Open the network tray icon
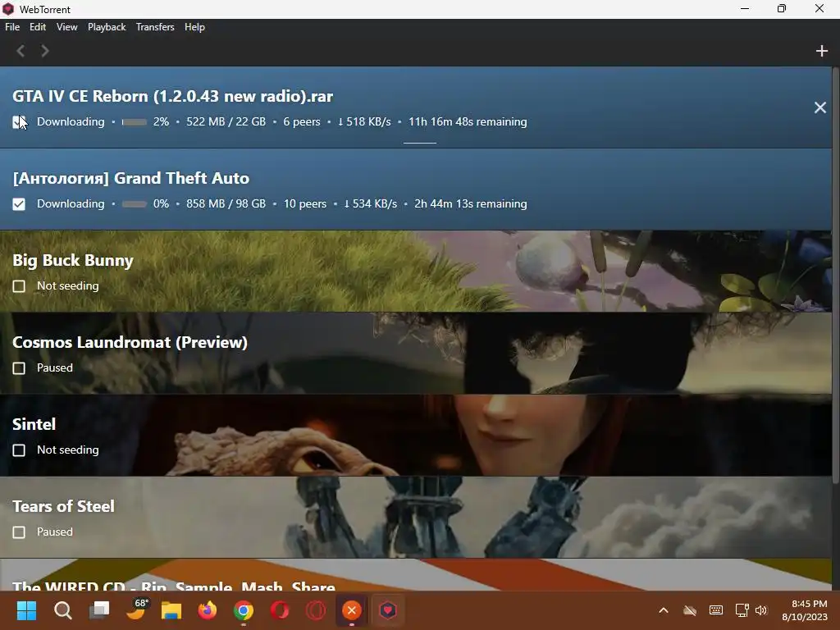This screenshot has width=840, height=630. (742, 610)
